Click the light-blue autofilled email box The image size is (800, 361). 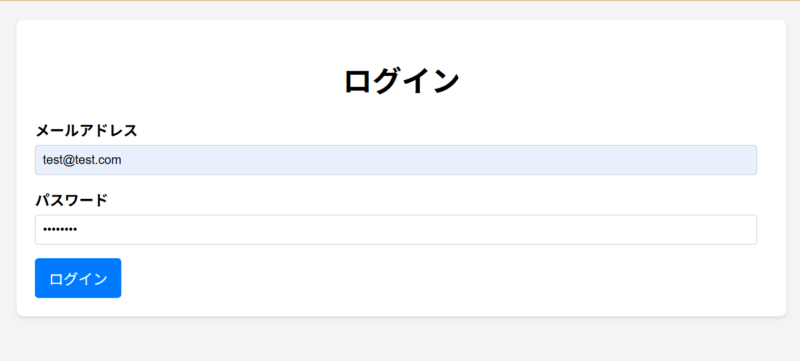396,160
